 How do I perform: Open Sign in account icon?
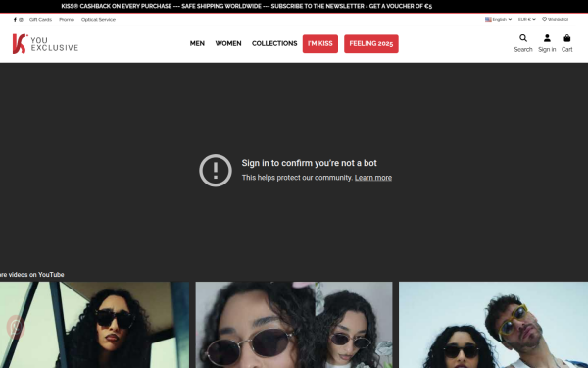[x=547, y=38]
